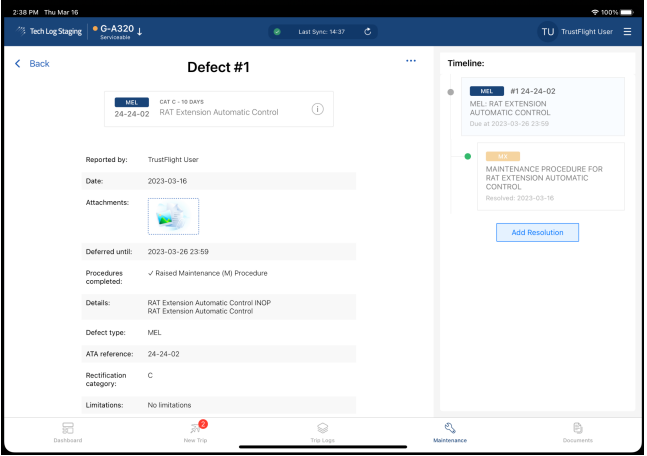Image resolution: width=647 pixels, height=456 pixels.
Task: Tap the MEL 24-24-02 defect card
Action: [x=220, y=109]
